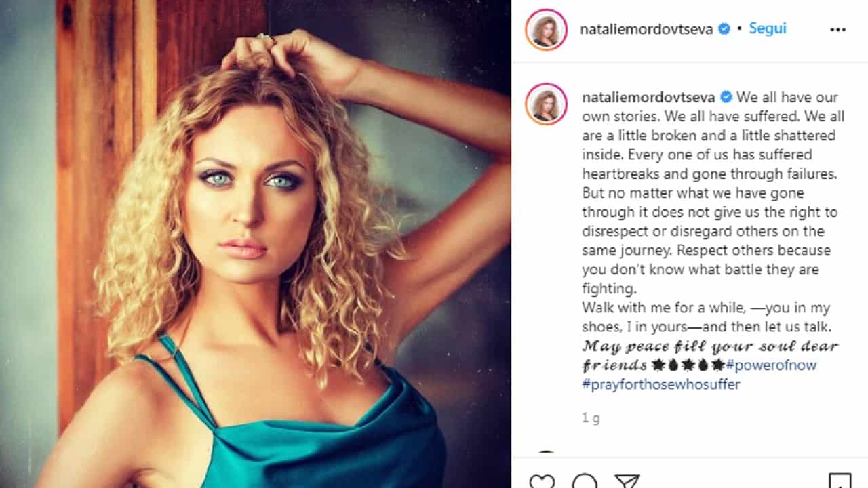The height and width of the screenshot is (488, 868).
Task: Open comments with the speech bubble icon
Action: pyautogui.click(x=585, y=481)
